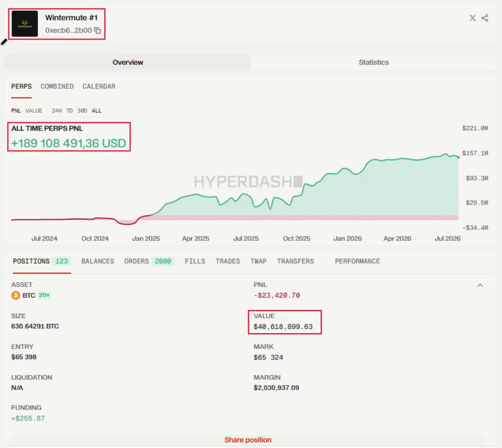Open the Wintermute profile avatar
Viewport: 502px width, 448px height.
[25, 24]
